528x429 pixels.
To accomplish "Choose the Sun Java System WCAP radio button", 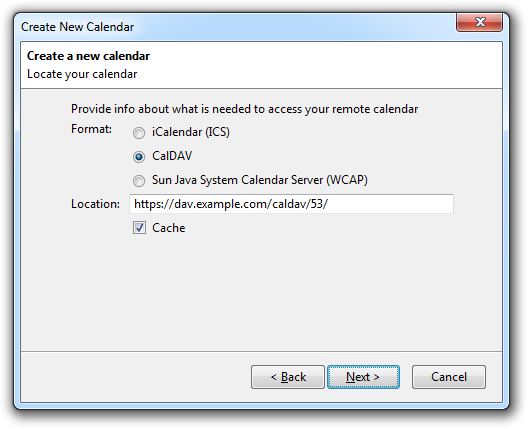I will 139,181.
